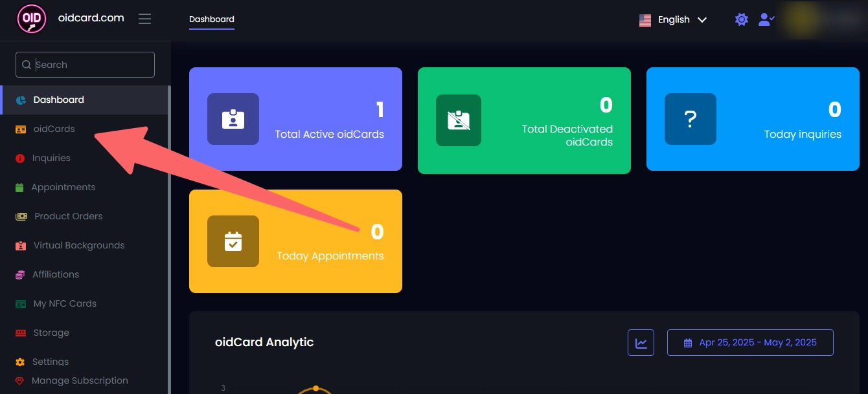Click the My NFC Cards icon
This screenshot has width=868, height=394.
21,303
